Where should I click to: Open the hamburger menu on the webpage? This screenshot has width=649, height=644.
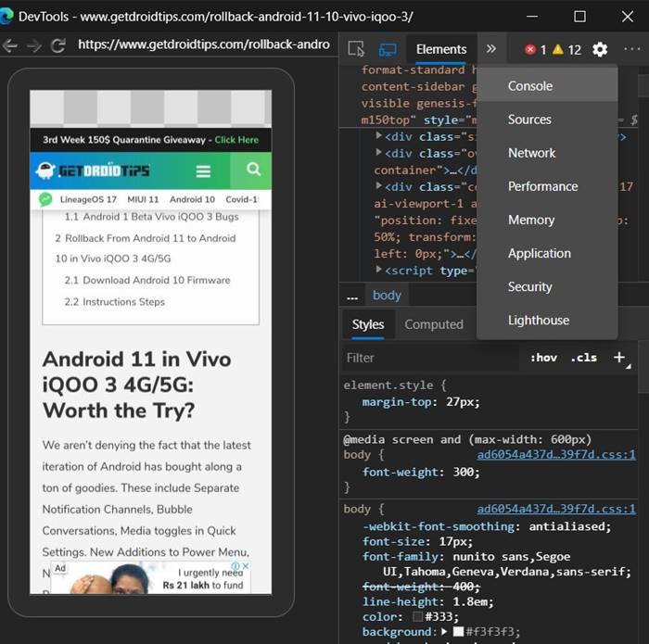[x=203, y=170]
